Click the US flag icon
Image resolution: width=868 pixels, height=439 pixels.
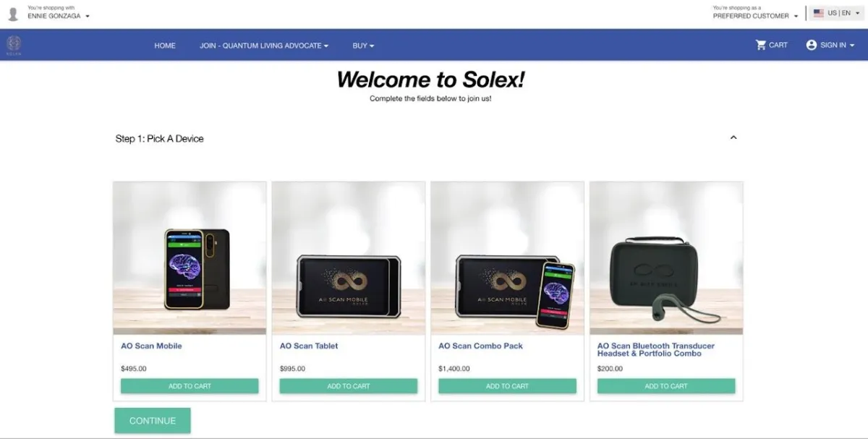pos(819,13)
